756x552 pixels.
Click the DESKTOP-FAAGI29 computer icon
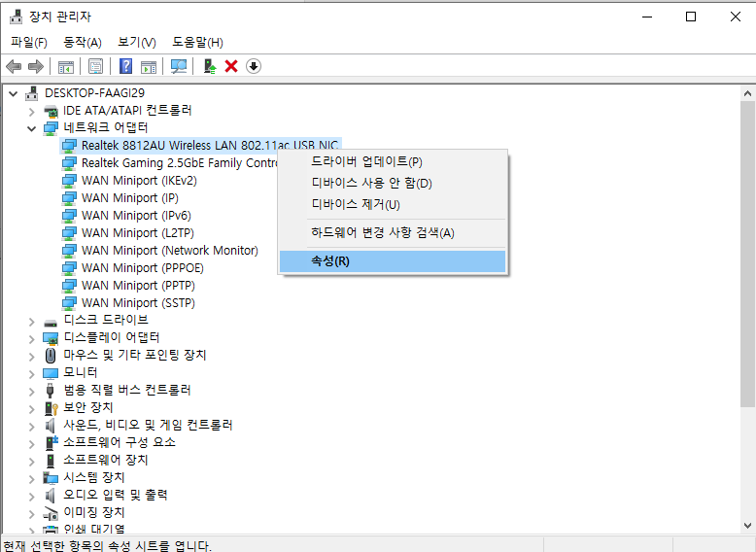coord(32,93)
